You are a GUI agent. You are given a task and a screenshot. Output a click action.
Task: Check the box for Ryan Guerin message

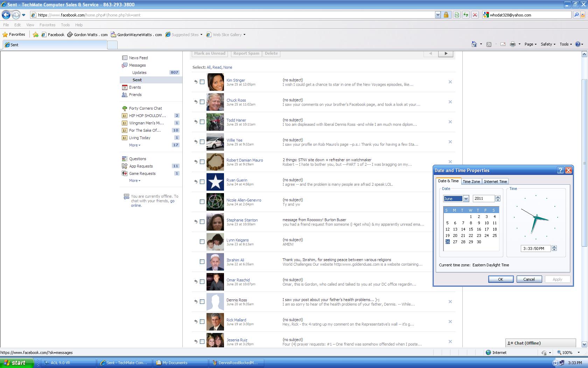click(202, 182)
